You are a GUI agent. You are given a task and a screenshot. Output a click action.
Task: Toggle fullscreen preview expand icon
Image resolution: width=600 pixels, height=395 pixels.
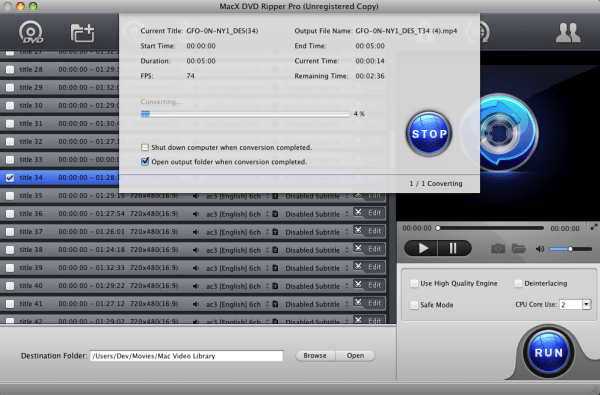[594, 227]
